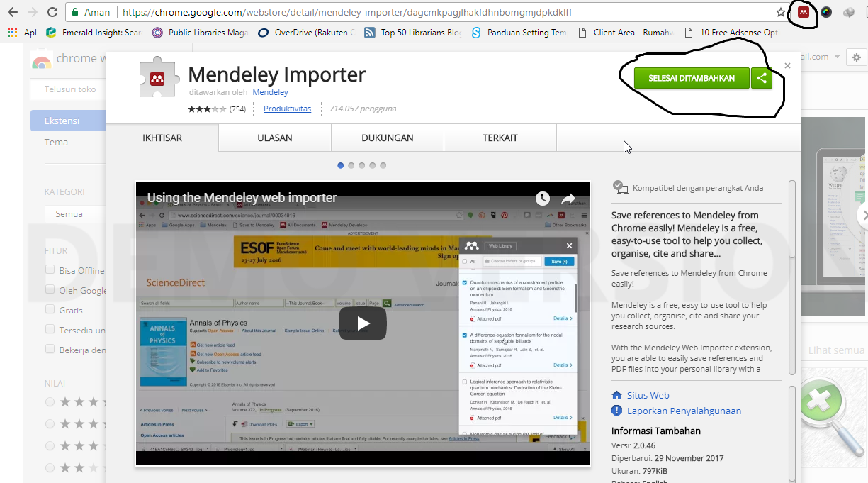Screen dimensions: 868x483
Task: Click the Telusuri toko search field
Action: (x=68, y=89)
